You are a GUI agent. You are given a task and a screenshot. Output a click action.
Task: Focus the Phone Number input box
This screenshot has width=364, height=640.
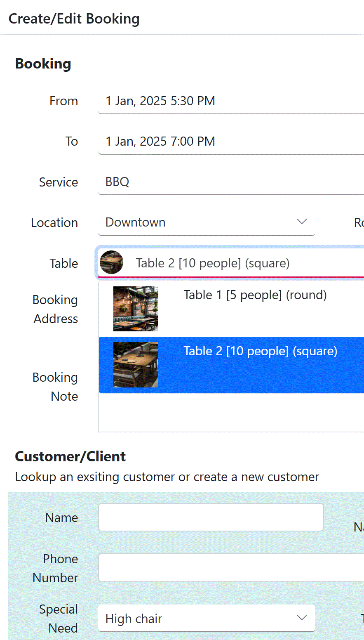(231, 568)
